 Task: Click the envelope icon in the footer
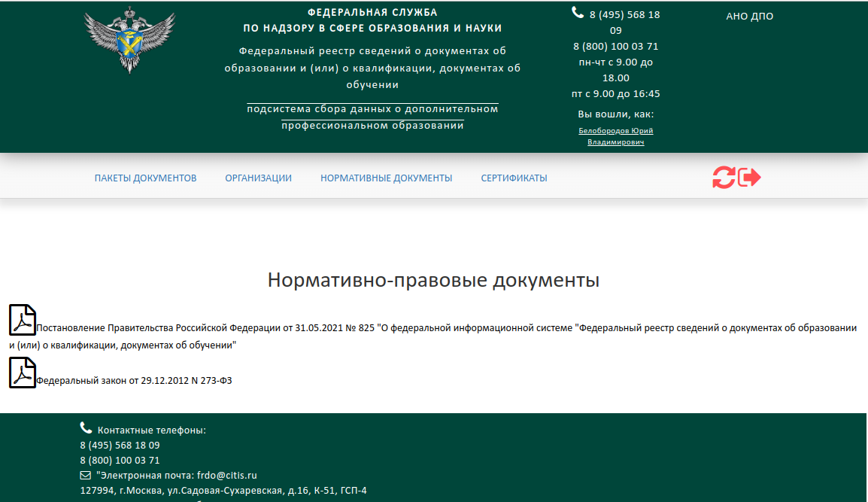[x=86, y=476]
